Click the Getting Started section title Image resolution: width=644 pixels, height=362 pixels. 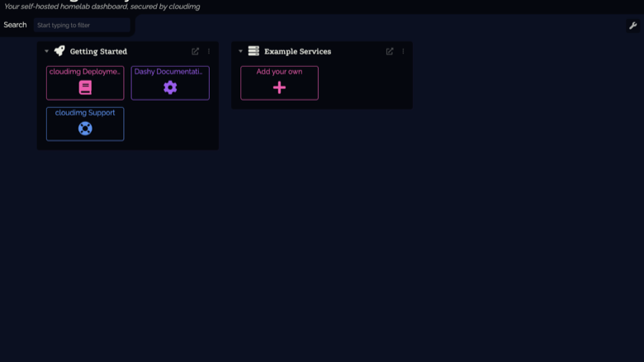[x=98, y=51]
